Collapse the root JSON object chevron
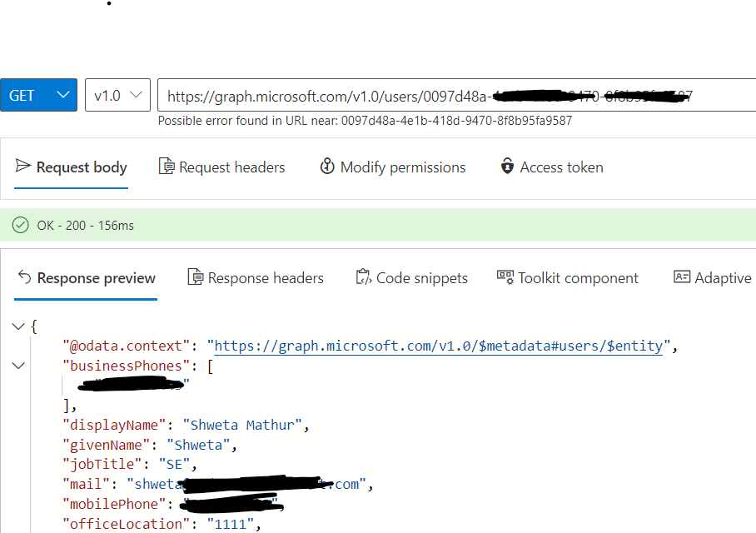Screen dimensions: 756x533 [18, 326]
